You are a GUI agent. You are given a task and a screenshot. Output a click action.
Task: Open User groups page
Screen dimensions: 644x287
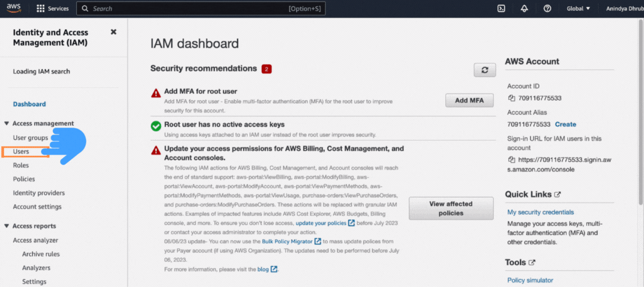(x=30, y=138)
